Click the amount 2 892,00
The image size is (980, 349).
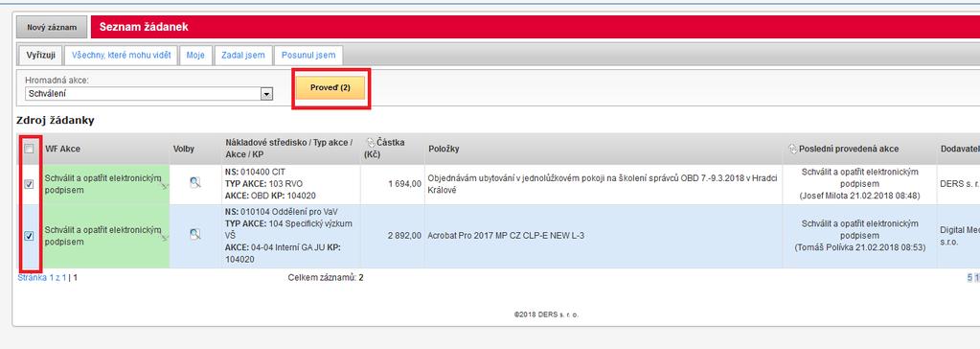pos(404,236)
